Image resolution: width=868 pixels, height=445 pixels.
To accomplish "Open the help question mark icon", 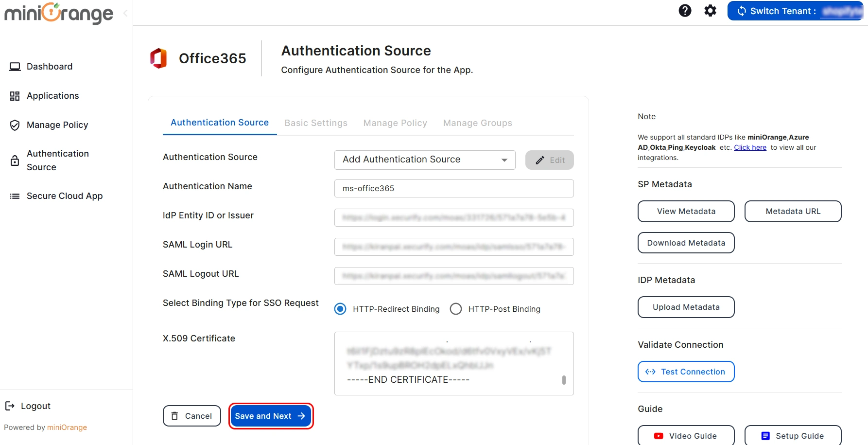I will tap(685, 11).
